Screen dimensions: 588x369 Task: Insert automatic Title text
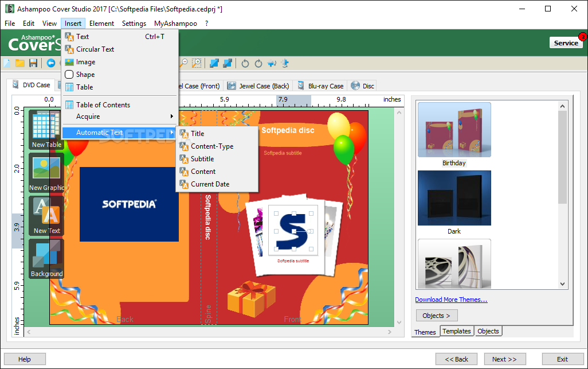point(217,134)
